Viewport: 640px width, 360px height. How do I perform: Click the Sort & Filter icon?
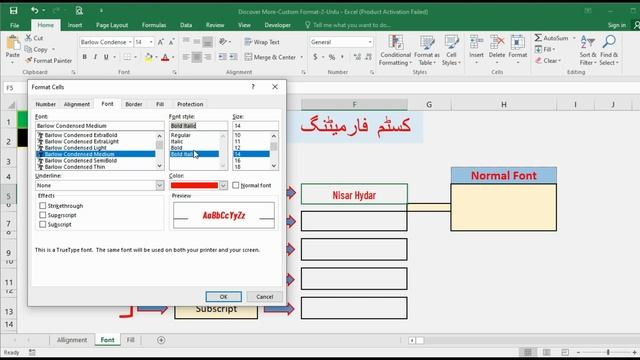click(x=588, y=42)
